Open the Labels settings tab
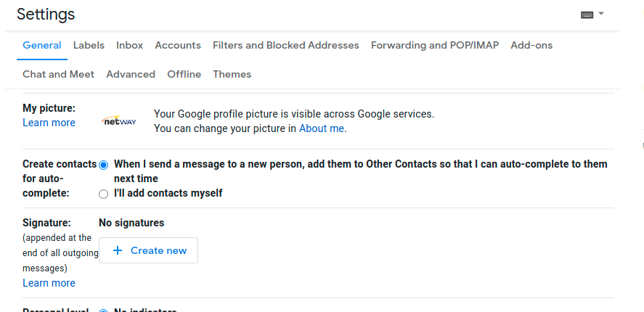 click(89, 45)
